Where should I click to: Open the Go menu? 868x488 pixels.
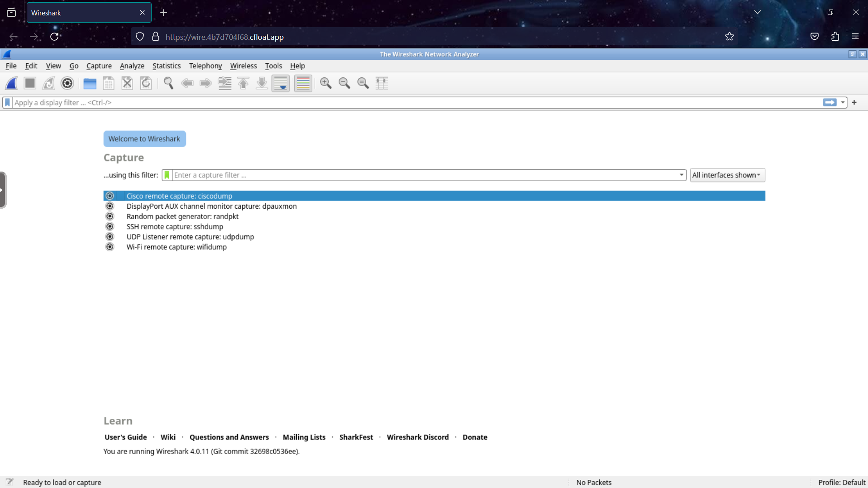[74, 66]
